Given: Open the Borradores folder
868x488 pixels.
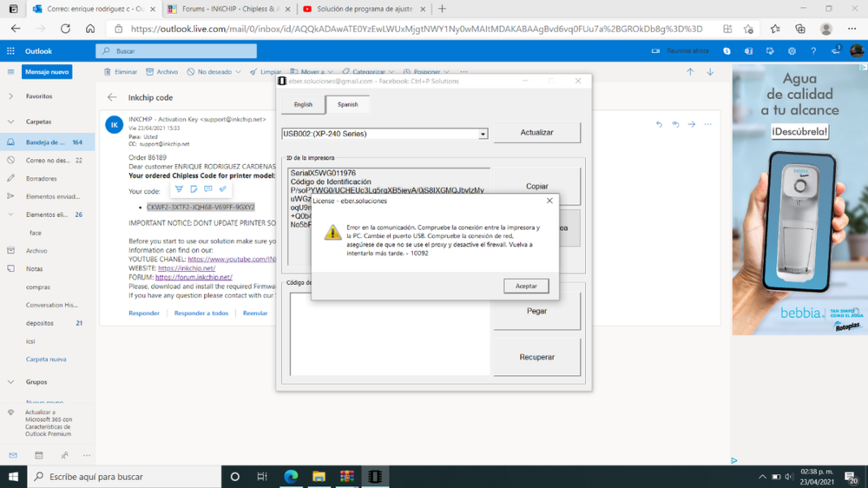Looking at the screenshot, I should coord(48,178).
